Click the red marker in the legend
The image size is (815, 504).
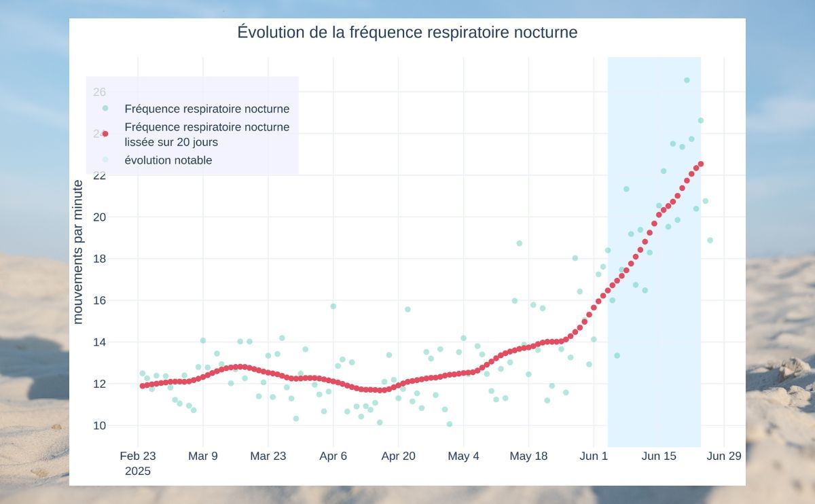coord(105,134)
